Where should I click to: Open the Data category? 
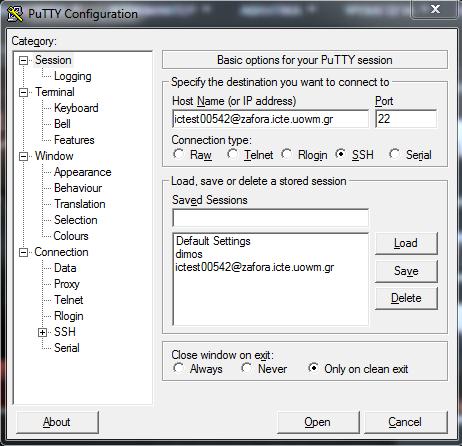pyautogui.click(x=65, y=268)
